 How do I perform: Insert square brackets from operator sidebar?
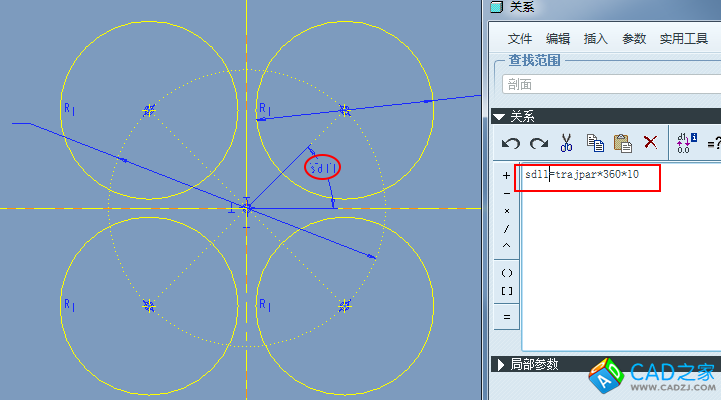pyautogui.click(x=506, y=290)
